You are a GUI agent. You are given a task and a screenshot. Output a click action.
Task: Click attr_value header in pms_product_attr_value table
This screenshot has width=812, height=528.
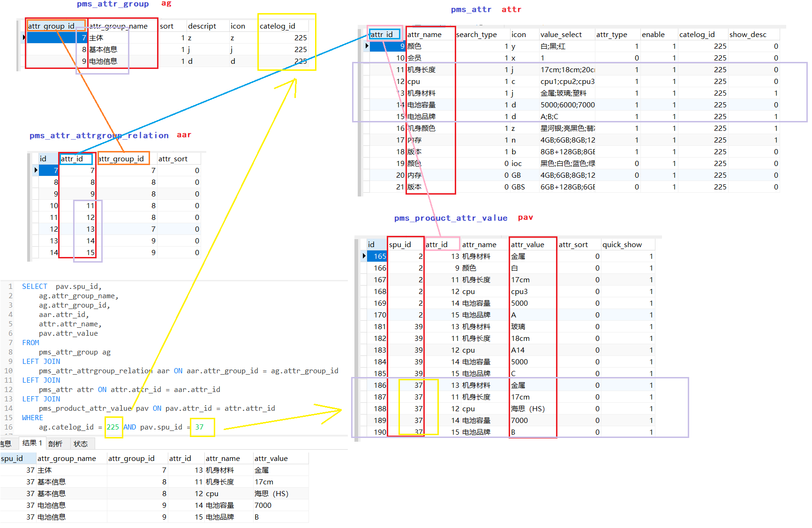pos(527,244)
